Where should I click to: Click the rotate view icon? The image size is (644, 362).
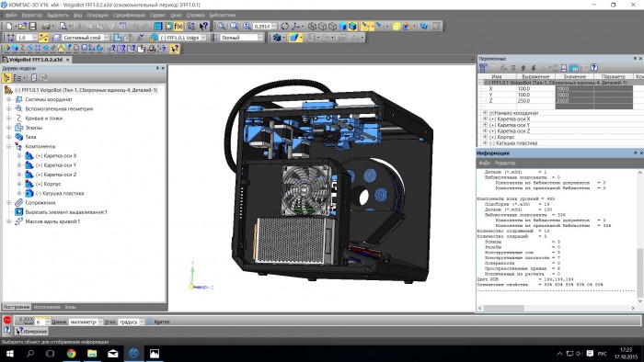(x=284, y=27)
